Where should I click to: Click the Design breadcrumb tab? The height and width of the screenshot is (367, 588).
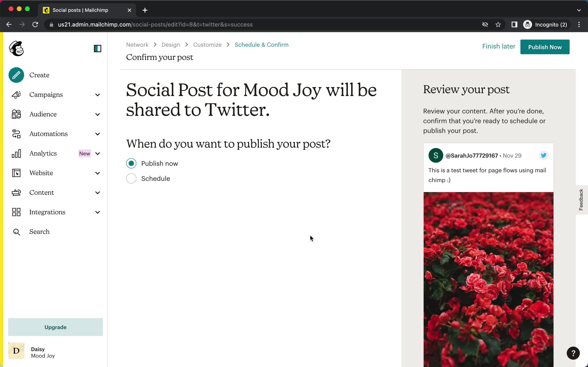(171, 44)
